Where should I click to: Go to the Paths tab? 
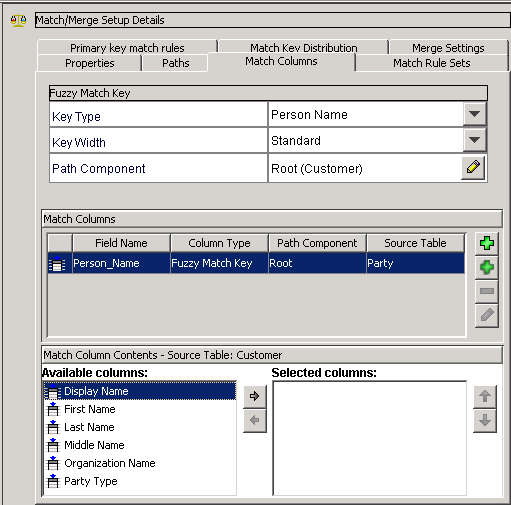[176, 63]
